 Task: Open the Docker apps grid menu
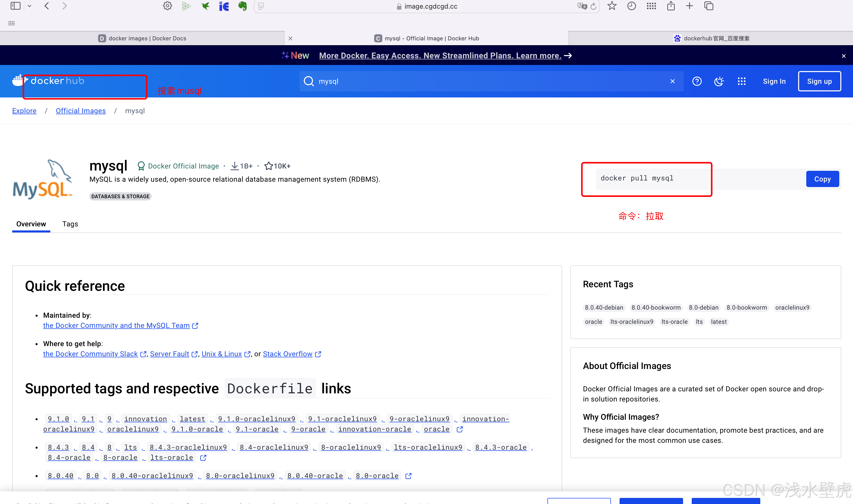click(741, 81)
